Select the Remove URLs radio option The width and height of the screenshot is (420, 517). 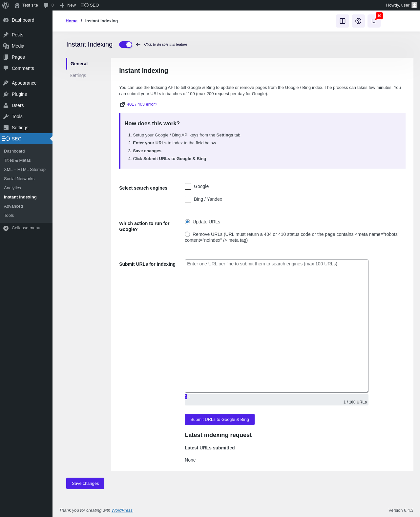[187, 234]
